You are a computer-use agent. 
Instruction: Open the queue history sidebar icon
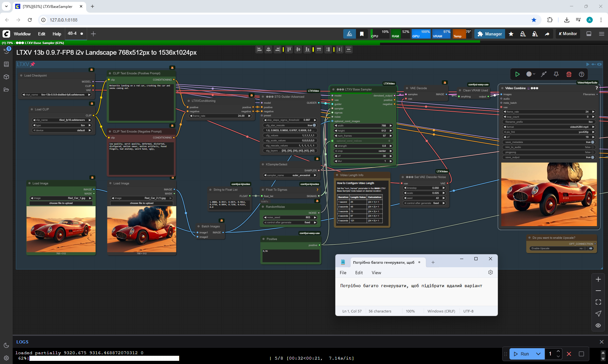pos(6,51)
